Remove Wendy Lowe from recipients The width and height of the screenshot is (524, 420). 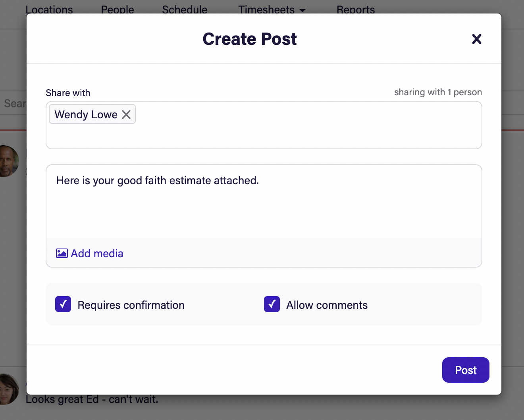point(126,115)
